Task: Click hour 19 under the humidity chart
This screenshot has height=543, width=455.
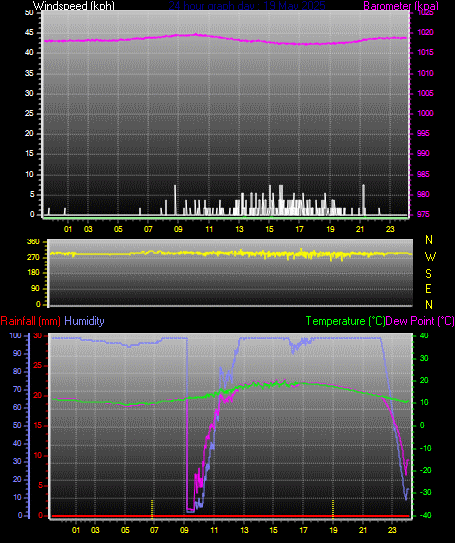Action: (333, 530)
